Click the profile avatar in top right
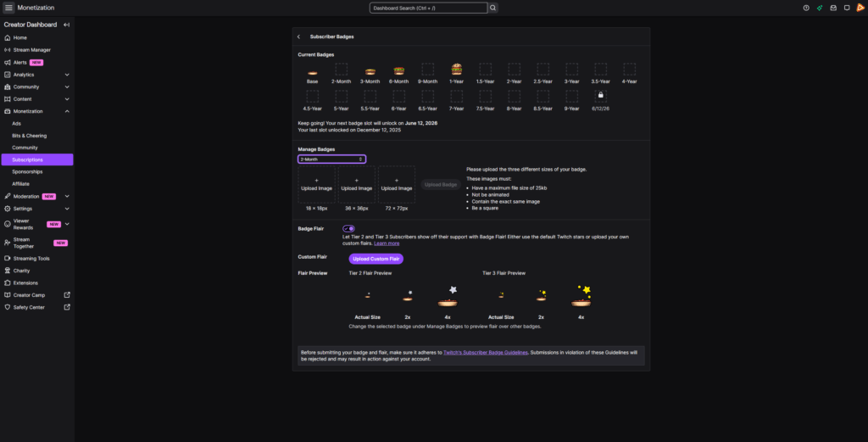The height and width of the screenshot is (442, 868). pos(860,8)
